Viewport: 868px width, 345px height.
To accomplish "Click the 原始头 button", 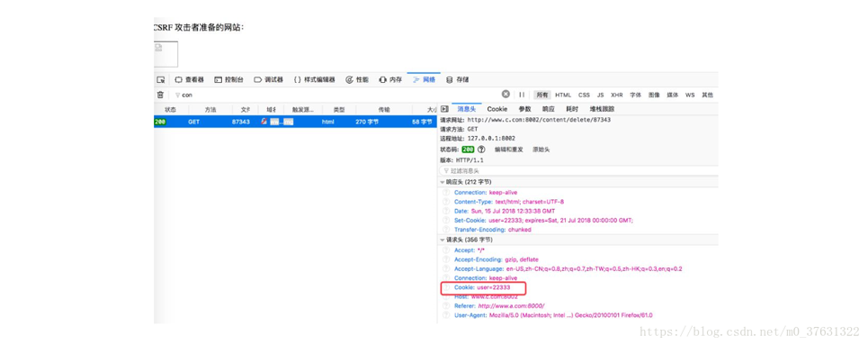I will [x=541, y=150].
